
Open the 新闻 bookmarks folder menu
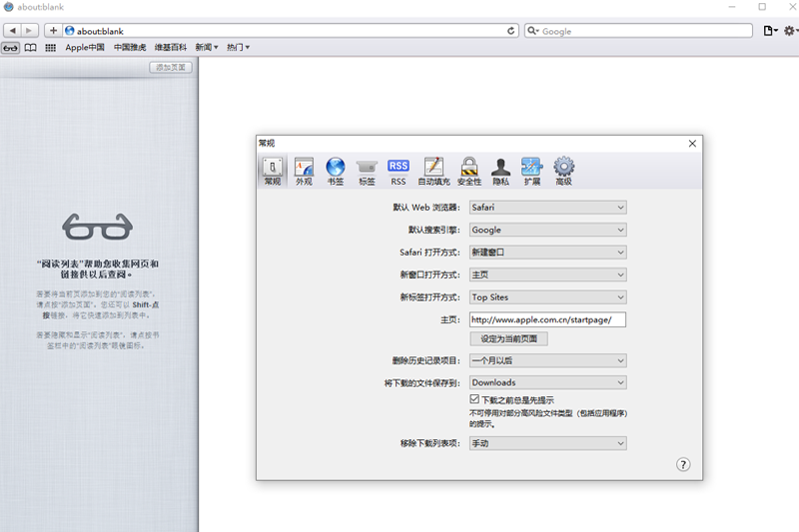click(207, 47)
